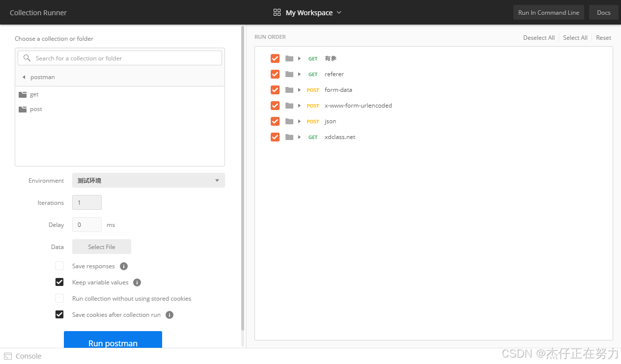Disable Keep variable values checkbox
Screen dimensions: 621x364
click(59, 282)
